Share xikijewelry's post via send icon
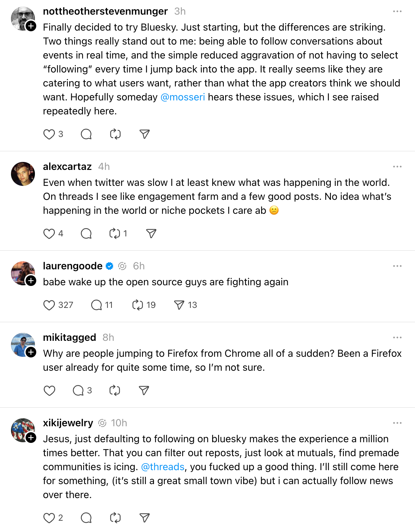This screenshot has width=415, height=532. (145, 518)
